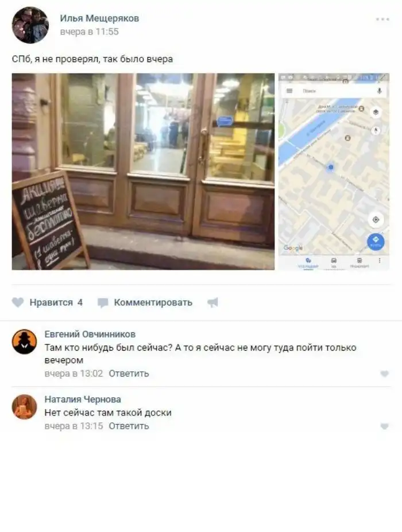Open comment timestamp вчера в 13:02
The image size is (402, 532).
click(74, 374)
